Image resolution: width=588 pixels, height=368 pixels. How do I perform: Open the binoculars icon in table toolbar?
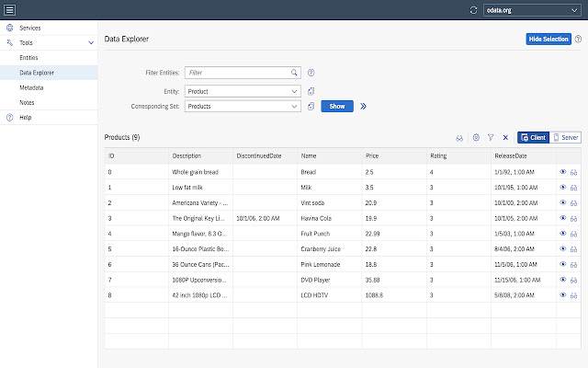tap(459, 138)
